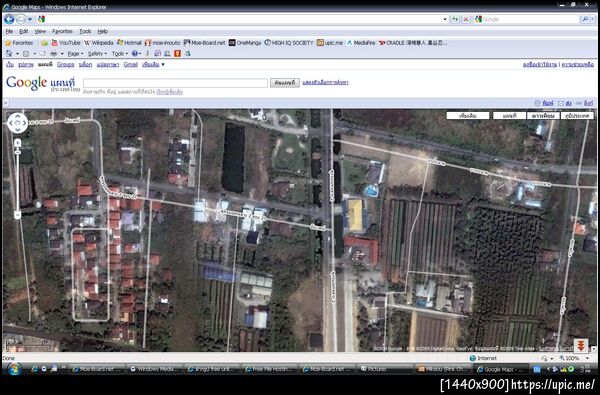Click the browser Forward arrow button
The image size is (600, 395).
click(21, 19)
